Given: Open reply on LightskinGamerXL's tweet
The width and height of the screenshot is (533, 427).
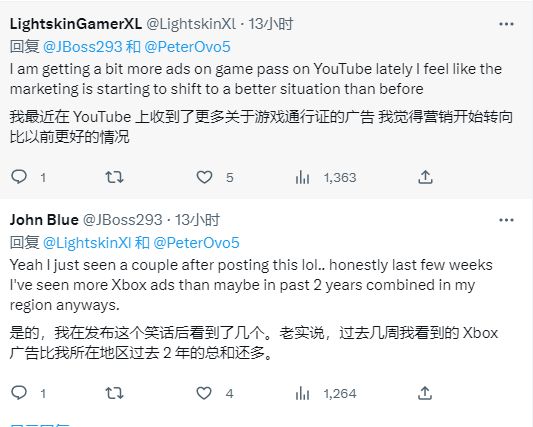Looking at the screenshot, I should click(x=19, y=177).
